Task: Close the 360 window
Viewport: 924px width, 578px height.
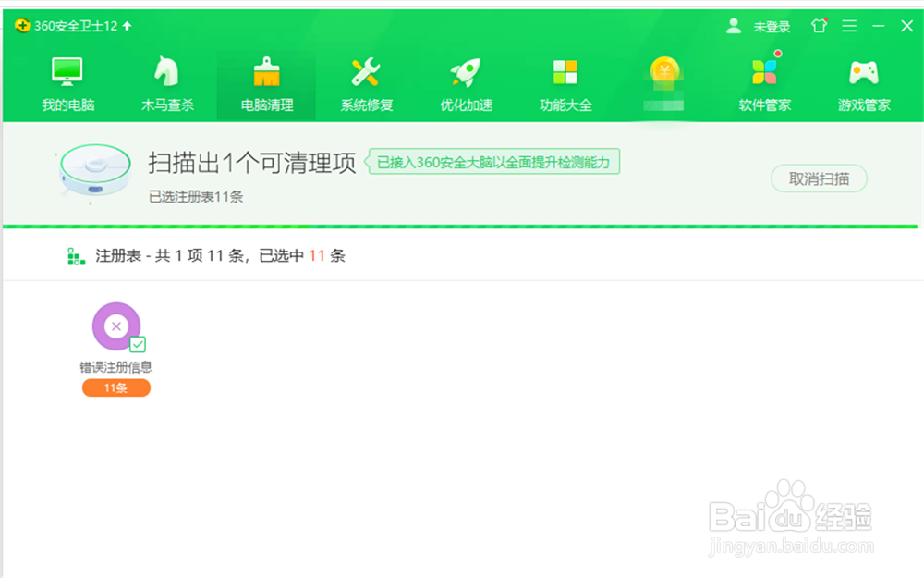Action: [907, 25]
